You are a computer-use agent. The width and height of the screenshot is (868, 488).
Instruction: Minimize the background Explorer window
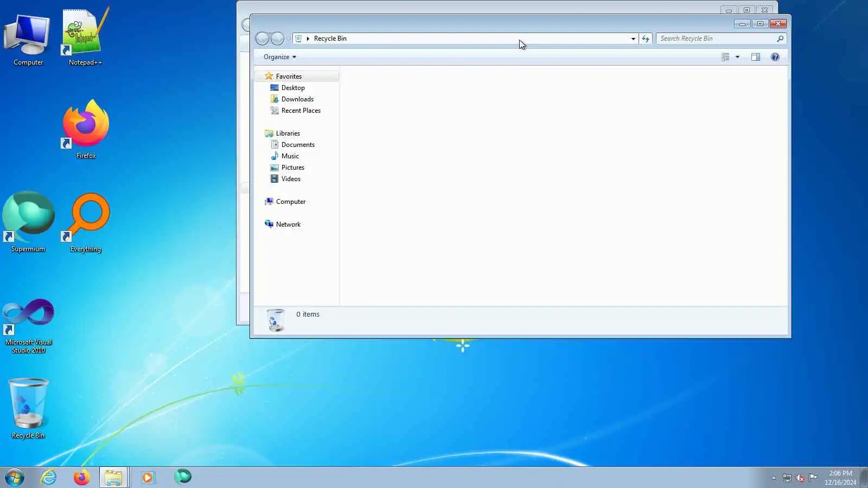[x=729, y=10]
